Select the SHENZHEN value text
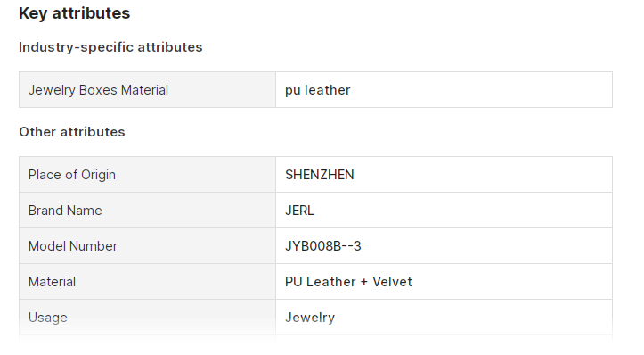Image resolution: width=644 pixels, height=355 pixels. pos(320,175)
